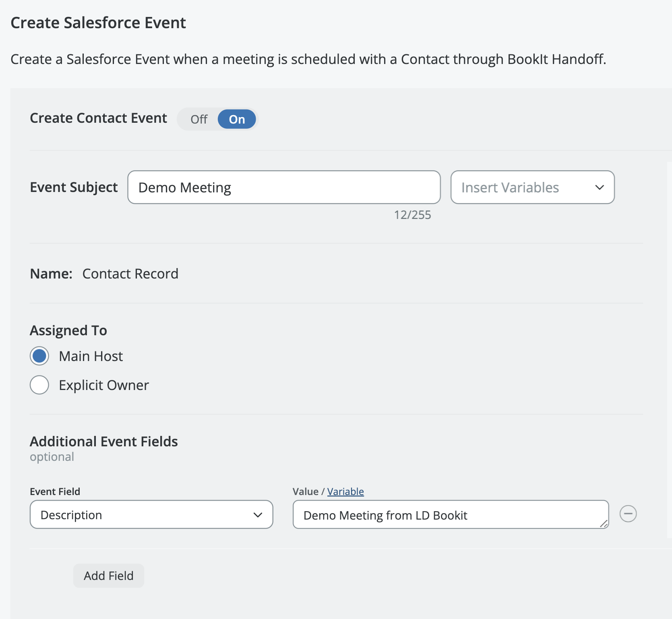Switch Create Contact Event to Off
672x619 pixels.
pyautogui.click(x=199, y=120)
